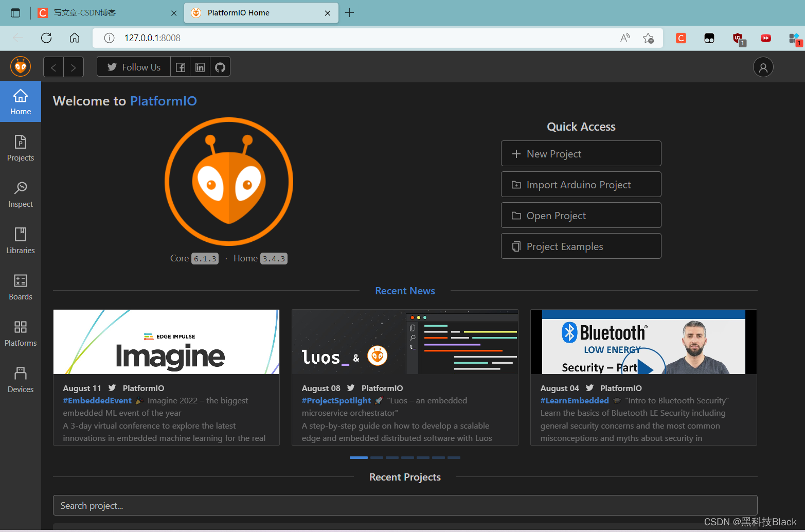Viewport: 805px width, 532px height.
Task: Open the PlatformIO Facebook page icon
Action: (x=181, y=67)
